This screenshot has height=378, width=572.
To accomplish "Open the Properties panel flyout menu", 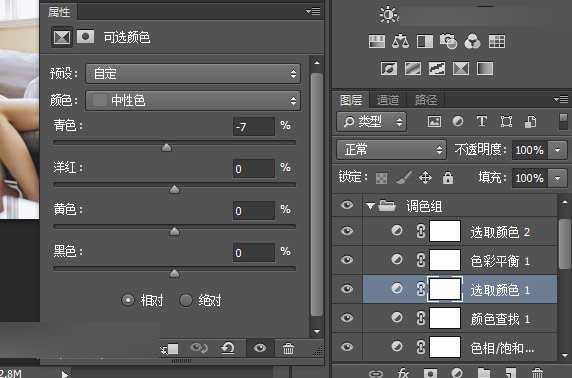I will tap(313, 12).
